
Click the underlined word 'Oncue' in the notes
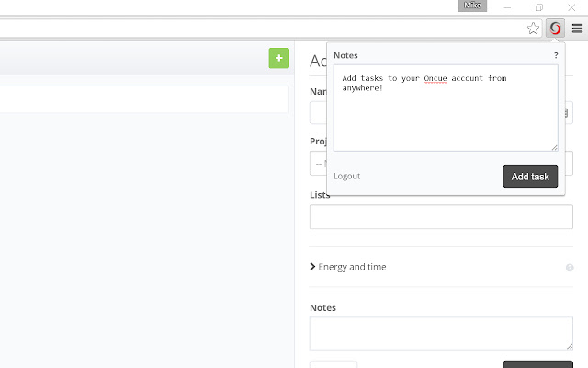click(435, 78)
